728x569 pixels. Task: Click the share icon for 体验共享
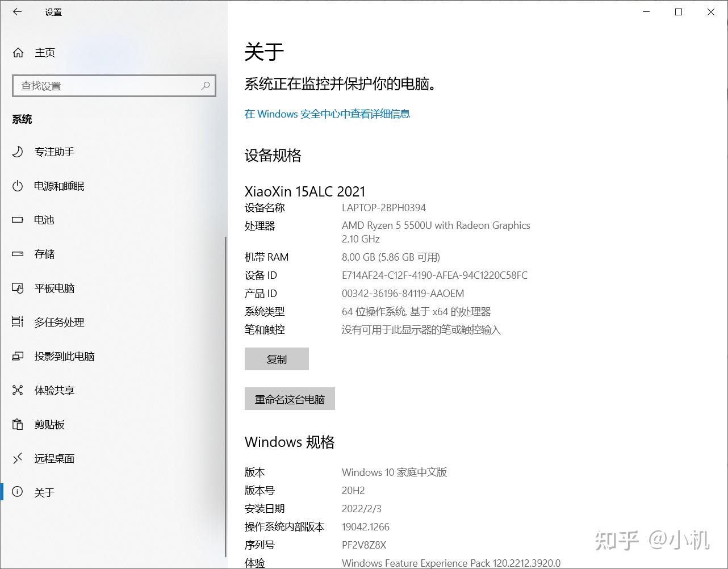(18, 390)
